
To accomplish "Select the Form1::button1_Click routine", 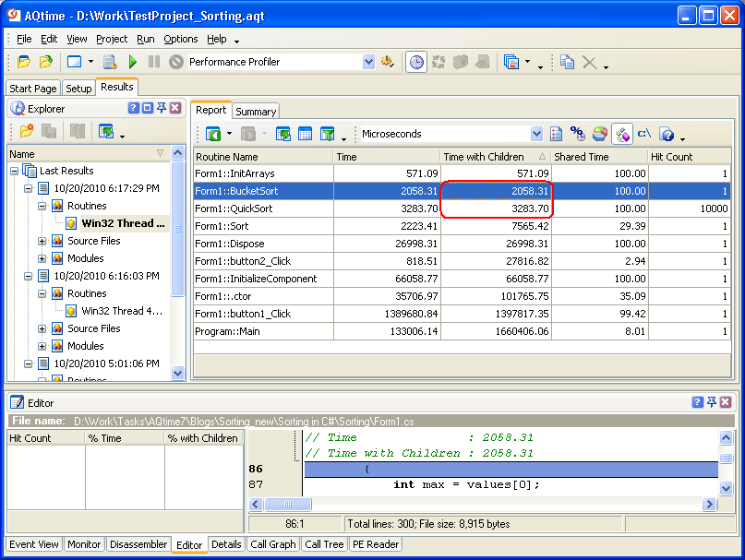I will point(462,314).
